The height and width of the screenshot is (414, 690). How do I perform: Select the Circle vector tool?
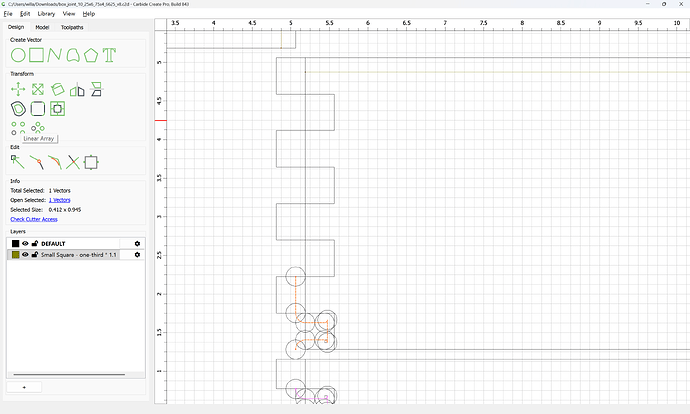(x=18, y=55)
